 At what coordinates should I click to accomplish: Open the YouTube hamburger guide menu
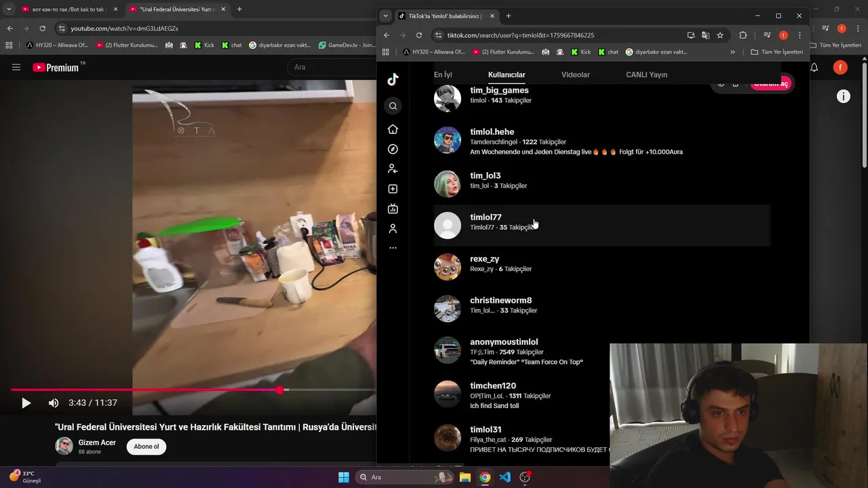[x=16, y=67]
